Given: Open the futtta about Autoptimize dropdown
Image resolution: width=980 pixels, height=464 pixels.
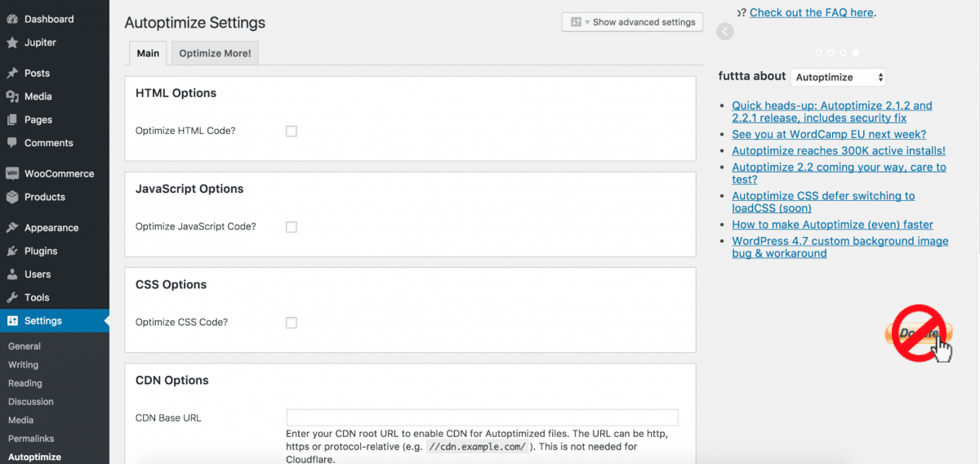Looking at the screenshot, I should tap(838, 77).
